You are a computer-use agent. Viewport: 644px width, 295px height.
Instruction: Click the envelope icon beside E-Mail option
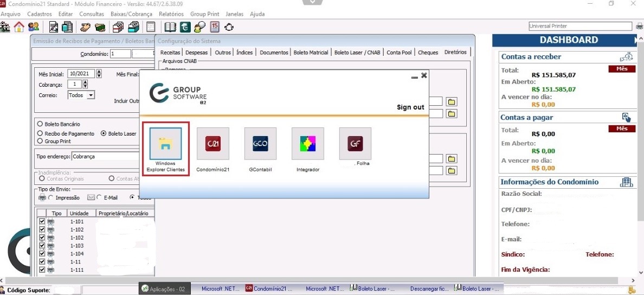point(91,197)
